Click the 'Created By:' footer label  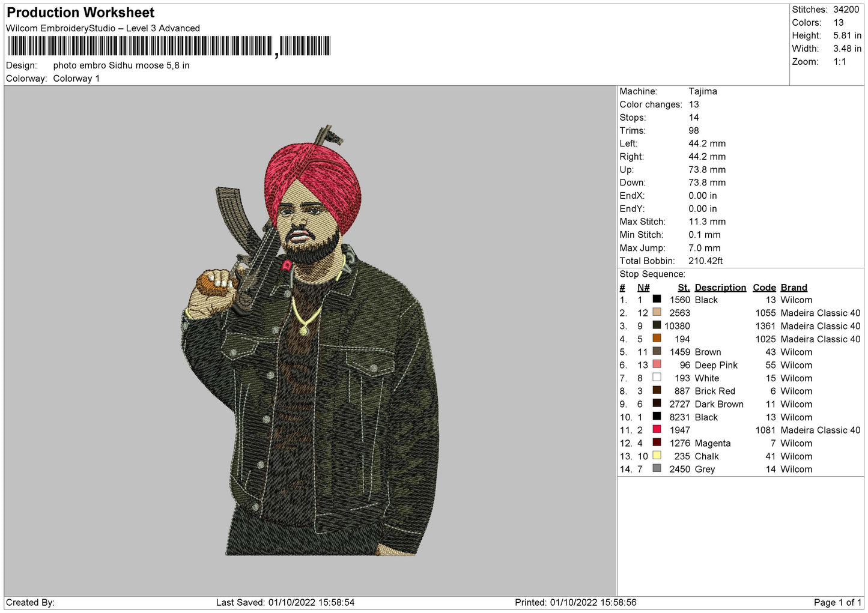coord(30,602)
